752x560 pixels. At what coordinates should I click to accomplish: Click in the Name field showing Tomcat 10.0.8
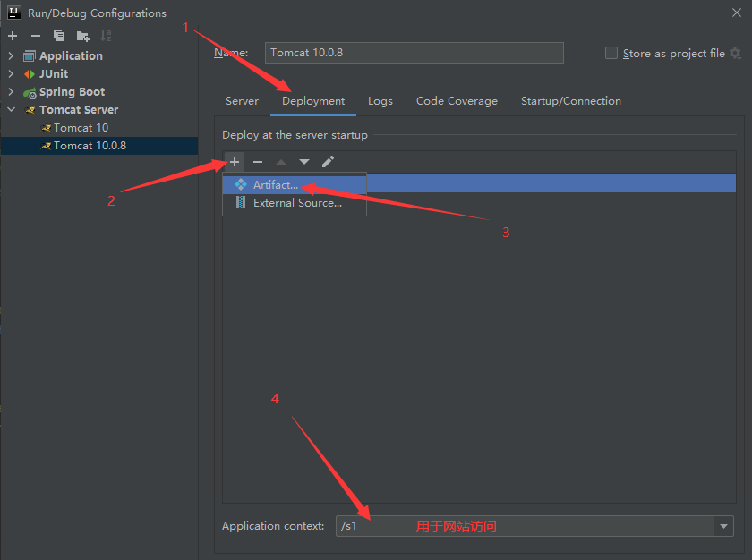click(414, 53)
